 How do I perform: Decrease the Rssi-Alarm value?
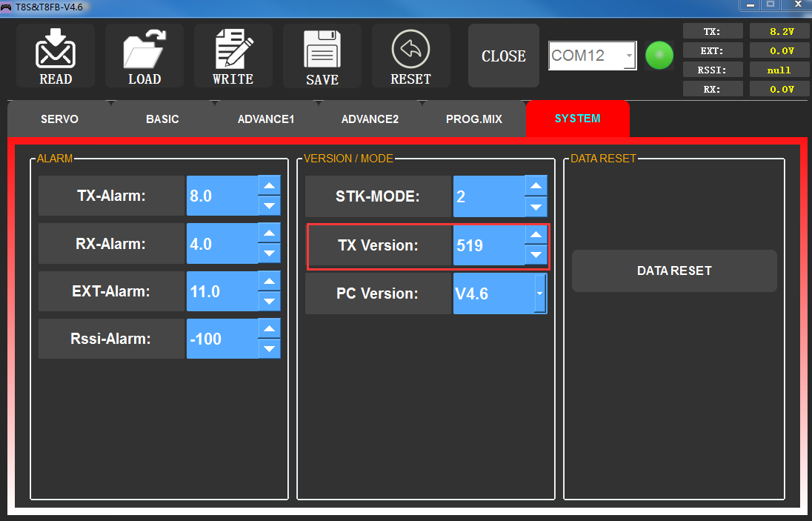pyautogui.click(x=269, y=348)
